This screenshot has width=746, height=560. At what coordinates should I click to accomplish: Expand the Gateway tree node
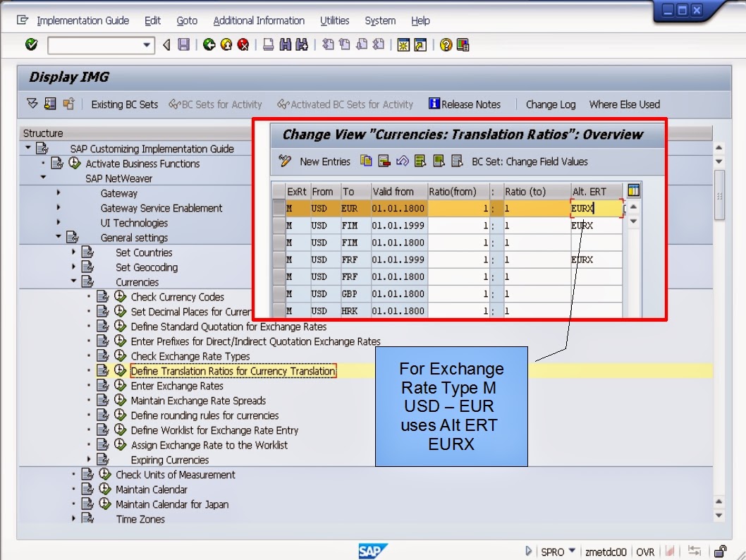(58, 193)
